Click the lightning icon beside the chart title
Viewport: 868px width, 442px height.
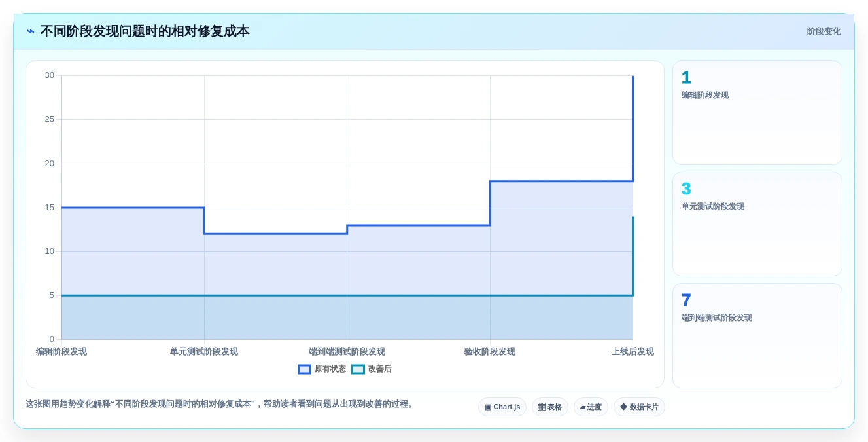click(x=31, y=31)
